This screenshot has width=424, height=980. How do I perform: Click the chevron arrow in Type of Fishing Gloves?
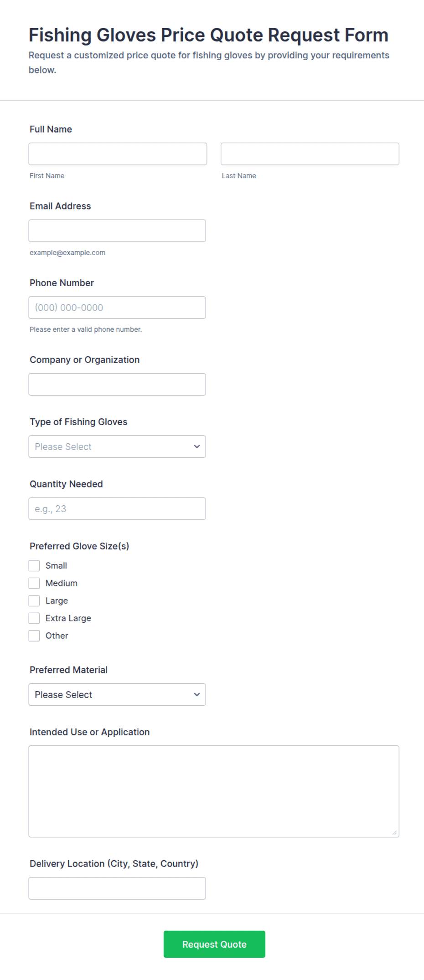(197, 446)
